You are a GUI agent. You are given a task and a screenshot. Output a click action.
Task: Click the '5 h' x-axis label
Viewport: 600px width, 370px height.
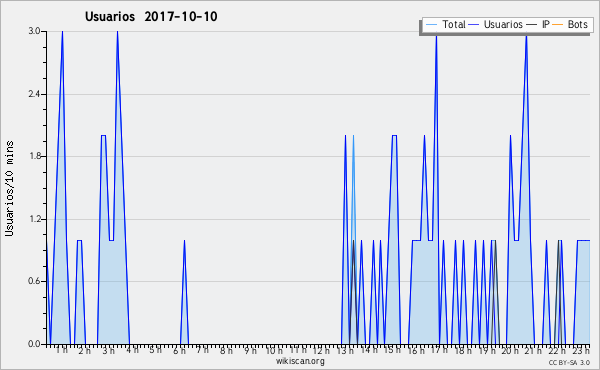[156, 350]
